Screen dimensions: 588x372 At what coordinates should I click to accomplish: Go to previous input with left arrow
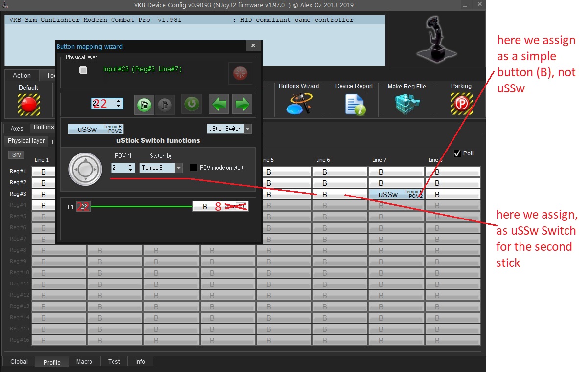tap(219, 104)
